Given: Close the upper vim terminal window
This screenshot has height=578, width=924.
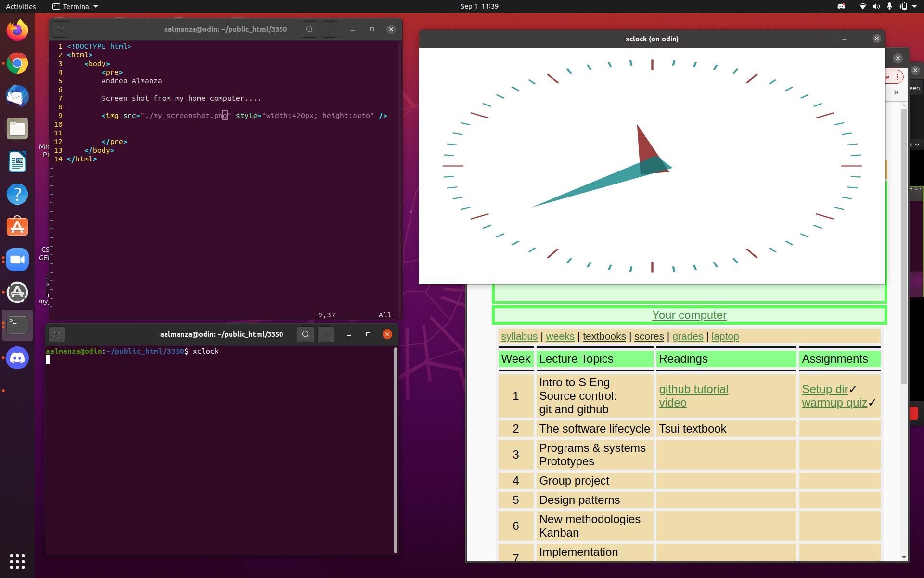Looking at the screenshot, I should (x=391, y=29).
